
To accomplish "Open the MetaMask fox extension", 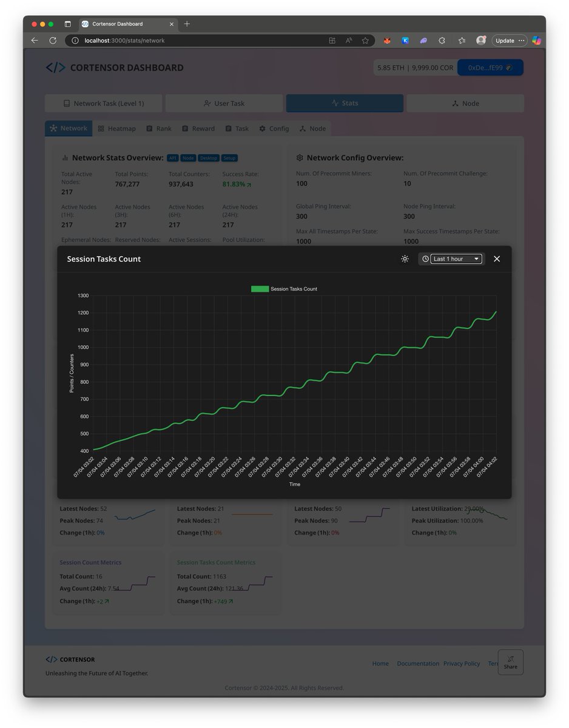I will point(387,41).
